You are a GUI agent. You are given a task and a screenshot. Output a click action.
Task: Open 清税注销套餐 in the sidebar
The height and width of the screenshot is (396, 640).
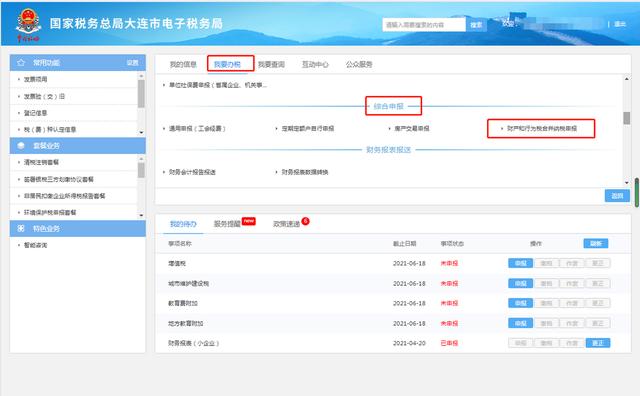coord(41,162)
